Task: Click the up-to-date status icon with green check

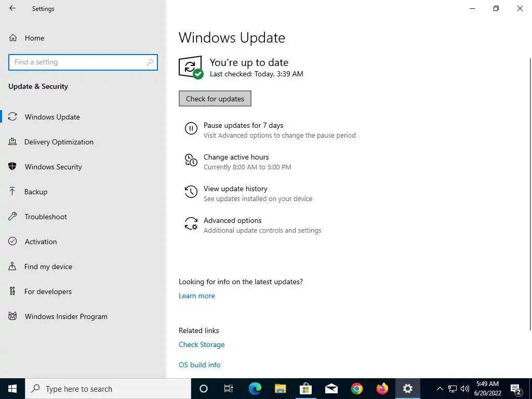Action: pos(191,67)
